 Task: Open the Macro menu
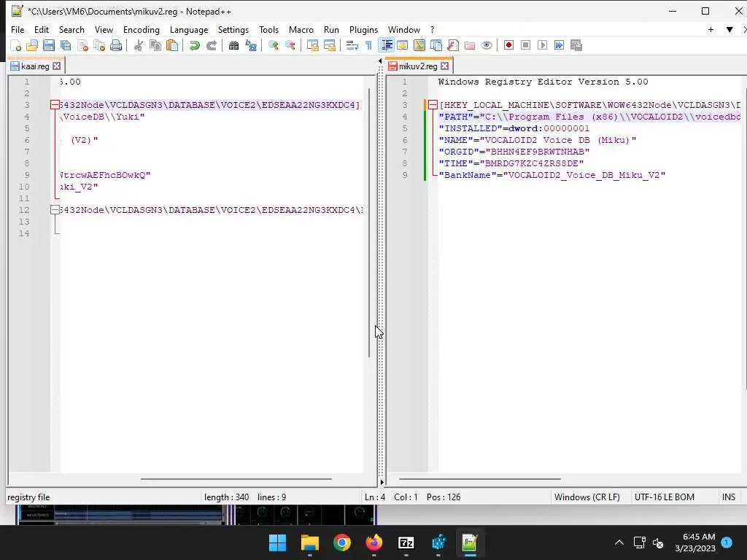point(301,29)
